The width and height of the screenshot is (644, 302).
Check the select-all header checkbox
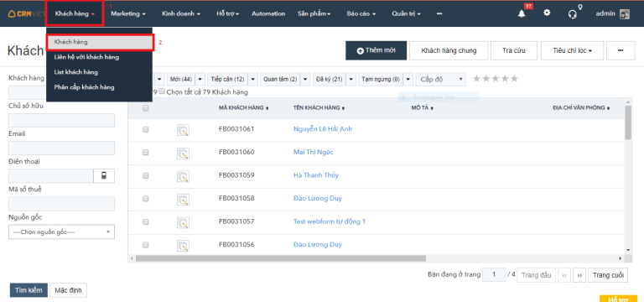point(145,108)
